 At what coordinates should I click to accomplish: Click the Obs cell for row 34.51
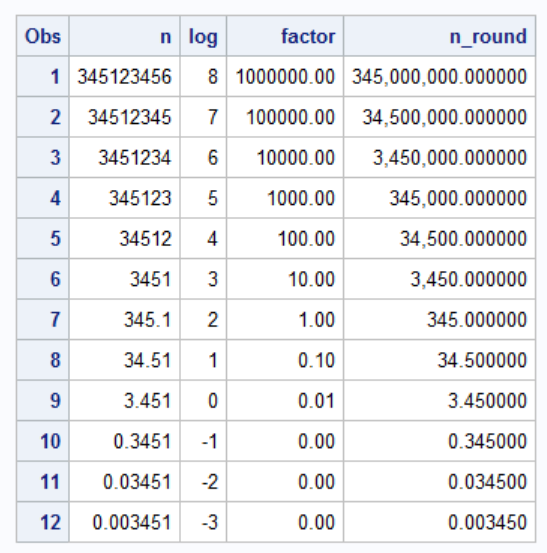point(43,360)
